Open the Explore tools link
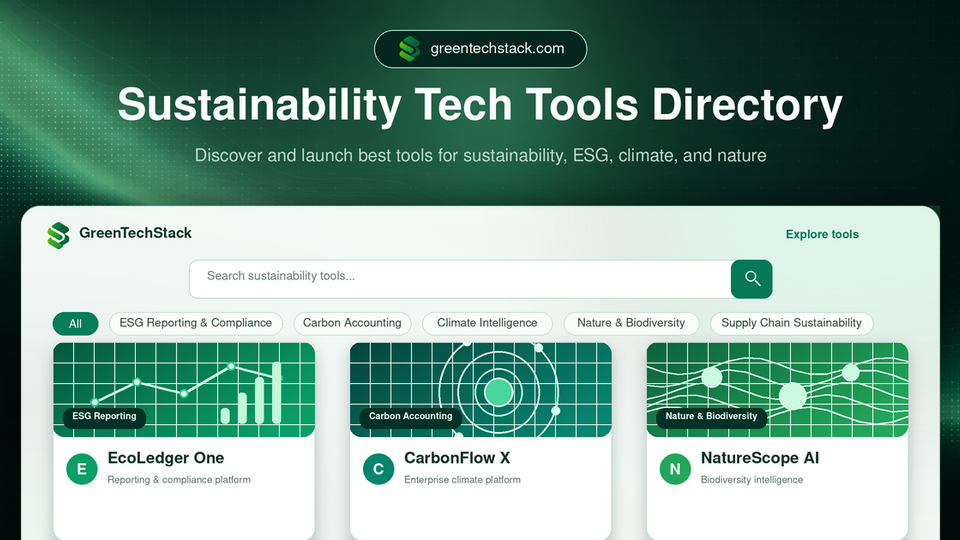Image resolution: width=960 pixels, height=540 pixels. 822,234
